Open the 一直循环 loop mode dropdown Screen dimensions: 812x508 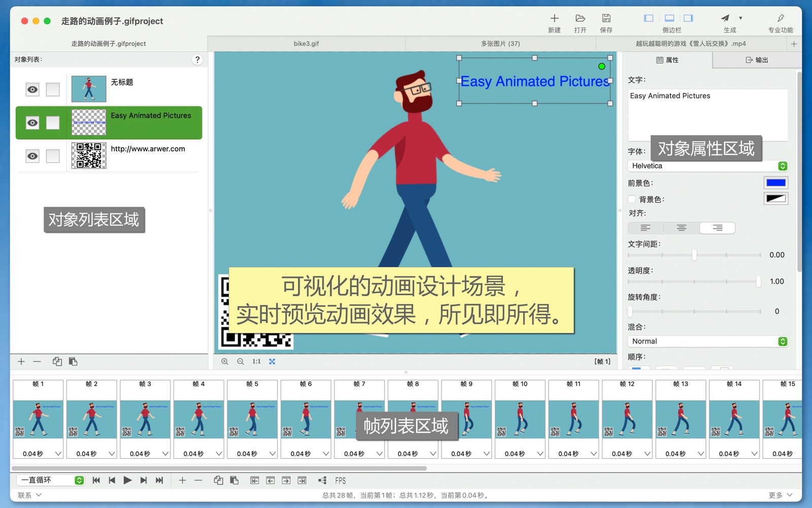(x=51, y=481)
